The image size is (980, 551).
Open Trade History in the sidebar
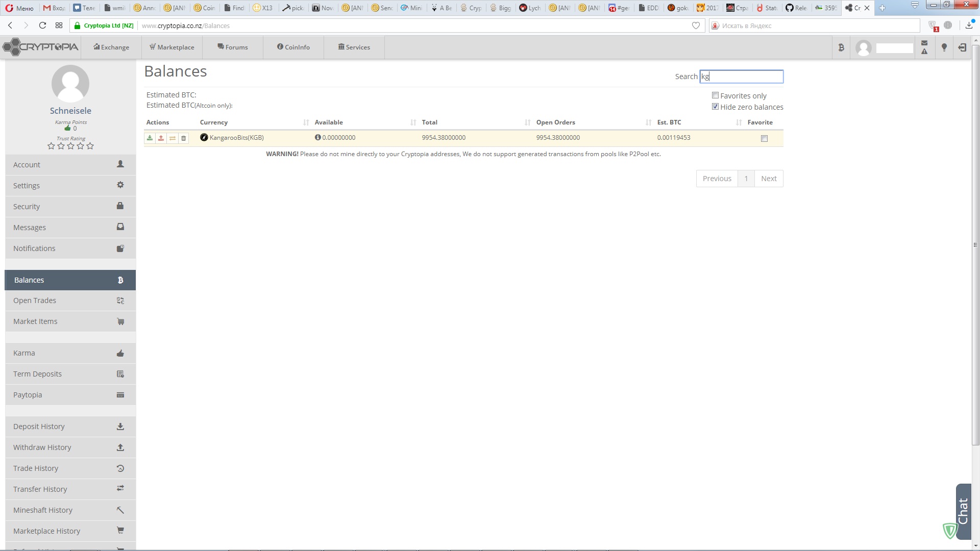pyautogui.click(x=70, y=468)
